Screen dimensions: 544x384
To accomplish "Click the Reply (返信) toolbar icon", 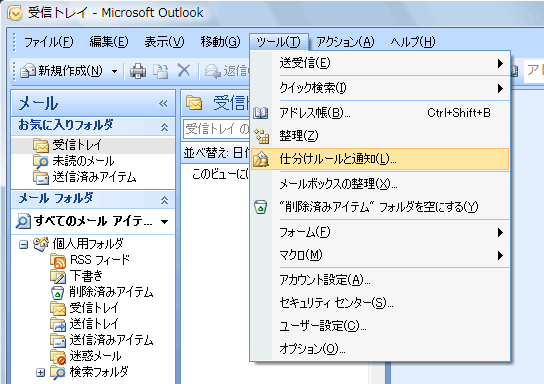I will pyautogui.click(x=213, y=71).
